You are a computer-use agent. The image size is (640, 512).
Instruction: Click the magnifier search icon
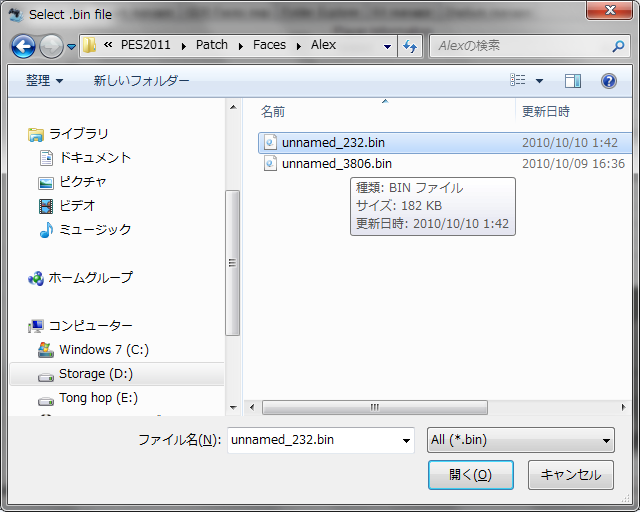tap(618, 46)
